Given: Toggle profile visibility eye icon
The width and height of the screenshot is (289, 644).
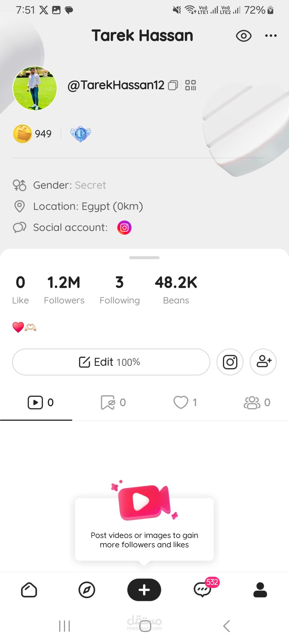Looking at the screenshot, I should pos(244,36).
